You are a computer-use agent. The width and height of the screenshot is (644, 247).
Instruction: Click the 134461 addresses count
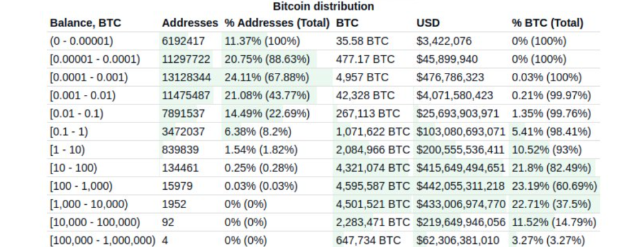click(180, 168)
